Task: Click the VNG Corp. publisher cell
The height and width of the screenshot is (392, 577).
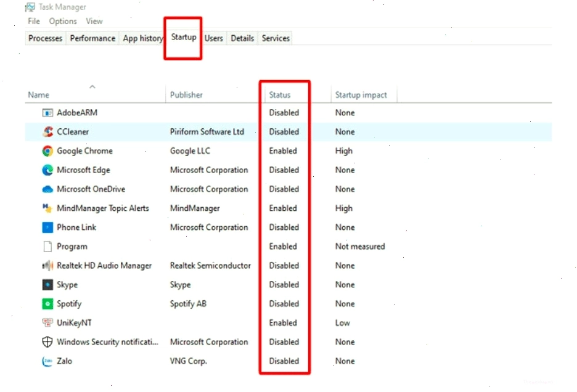Action: 189,361
